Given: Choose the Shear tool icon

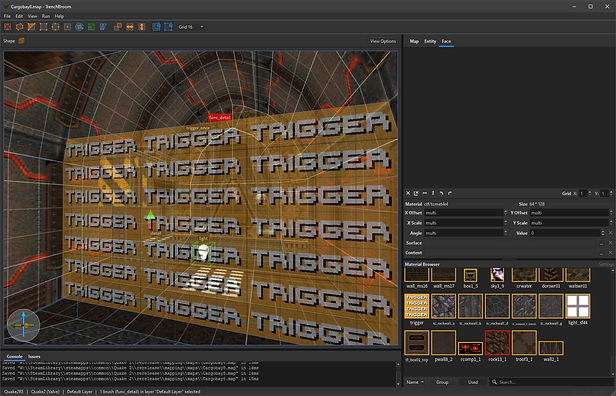Looking at the screenshot, I should click(103, 27).
